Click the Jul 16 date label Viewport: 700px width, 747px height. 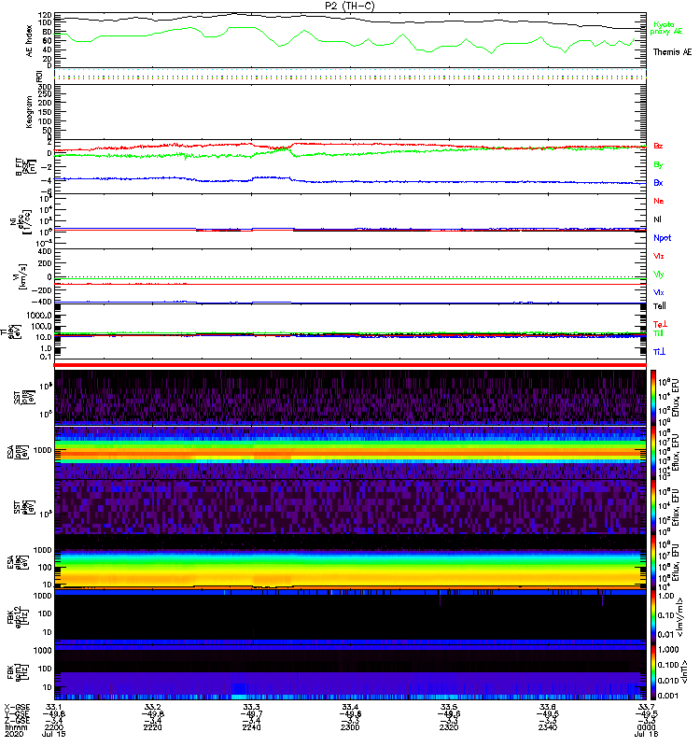[646, 734]
